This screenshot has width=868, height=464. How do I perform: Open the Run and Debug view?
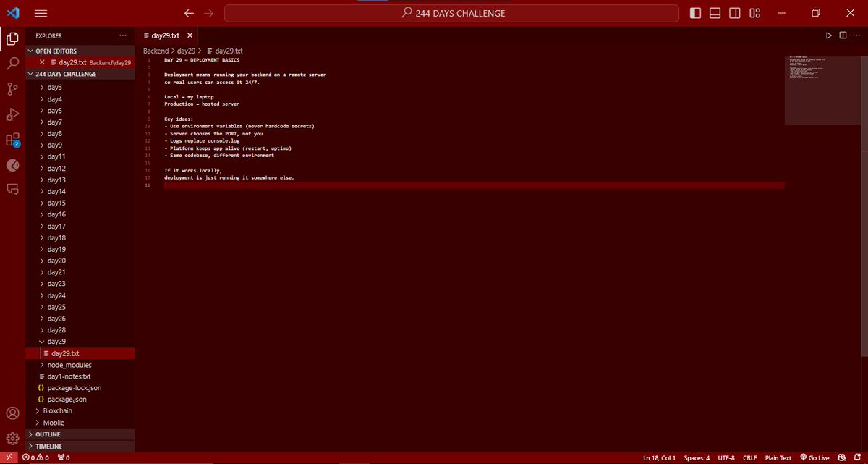tap(12, 114)
